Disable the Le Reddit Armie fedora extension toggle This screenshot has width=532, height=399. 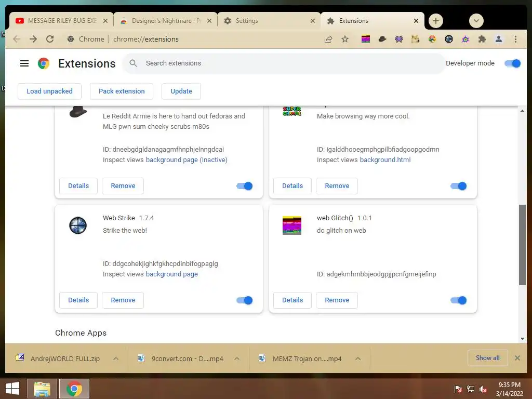(245, 186)
